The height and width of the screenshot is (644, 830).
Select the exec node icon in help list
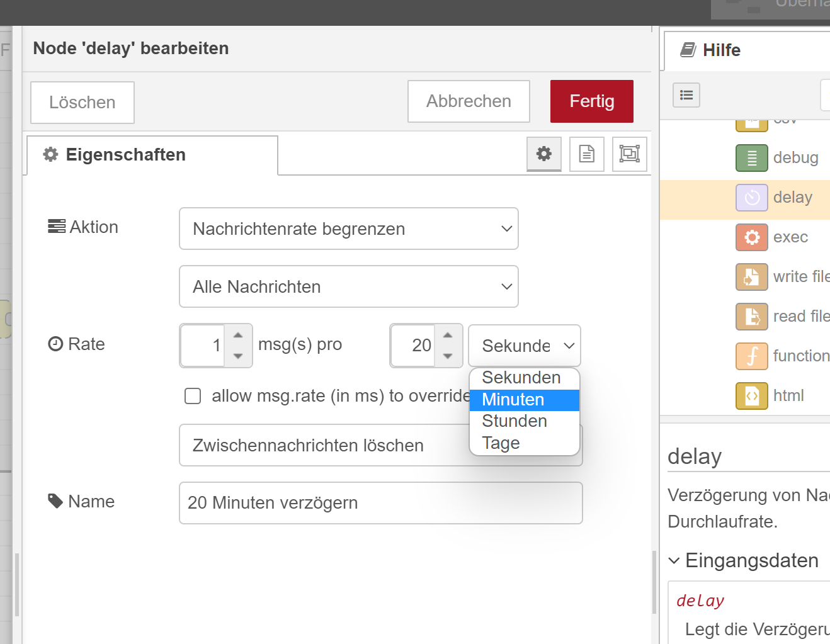752,237
